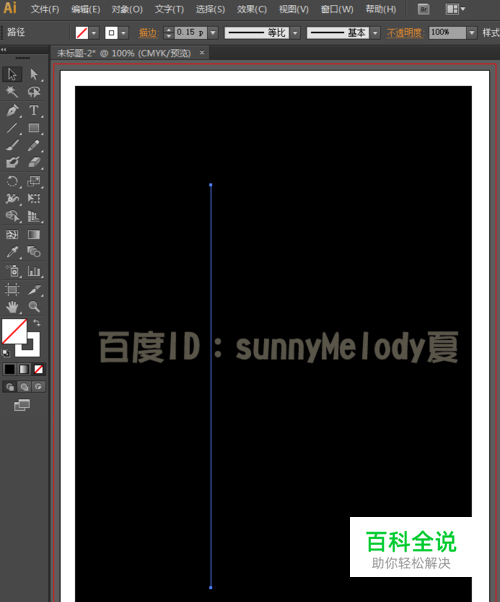Select the Perspective Grid tool
Viewport: 500px width, 602px height.
pyautogui.click(x=34, y=216)
